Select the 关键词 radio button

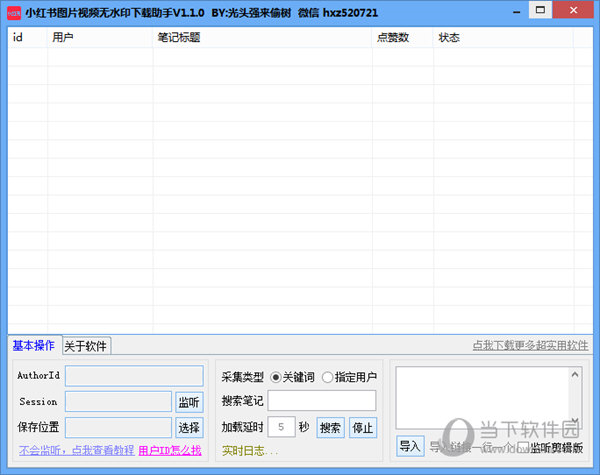pos(276,377)
